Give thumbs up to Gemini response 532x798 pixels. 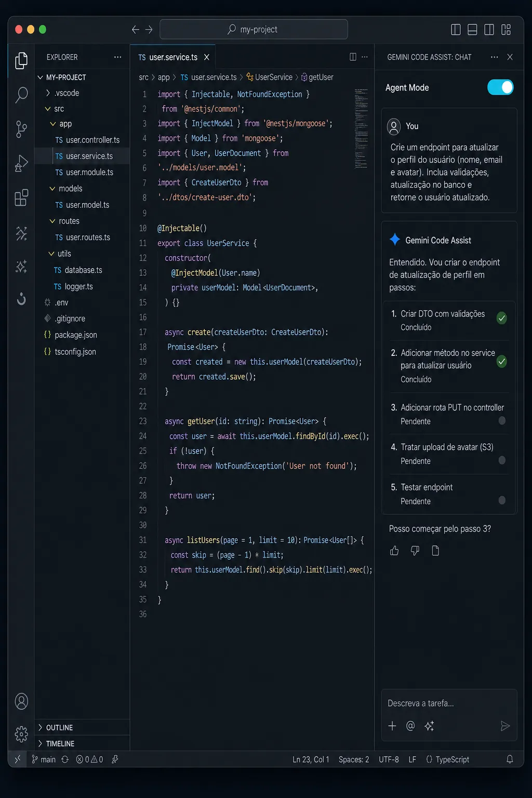tap(394, 551)
